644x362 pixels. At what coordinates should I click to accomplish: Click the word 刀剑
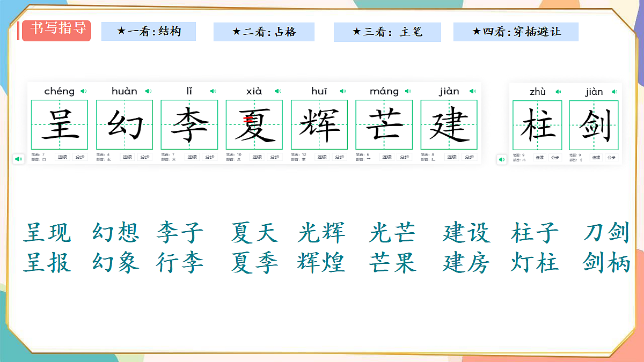(606, 233)
